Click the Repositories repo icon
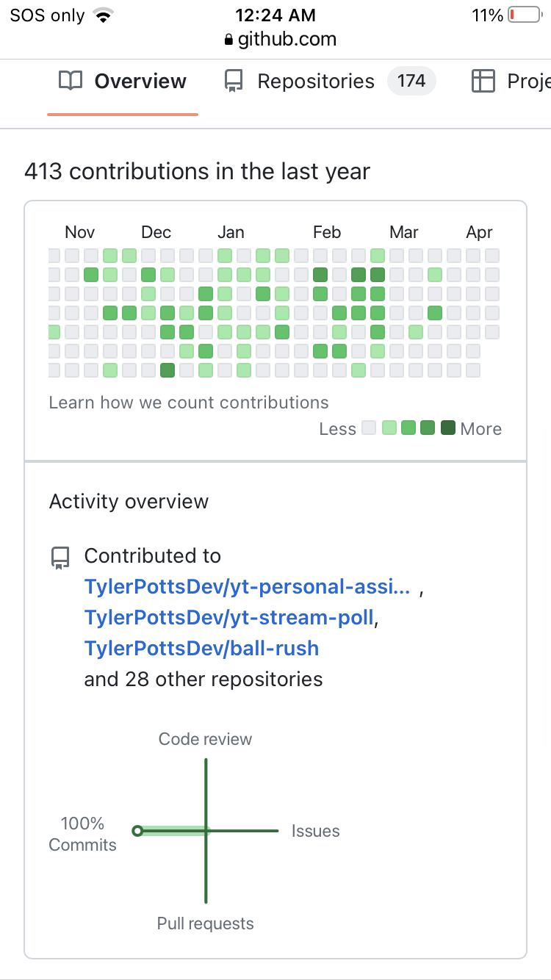 [234, 82]
